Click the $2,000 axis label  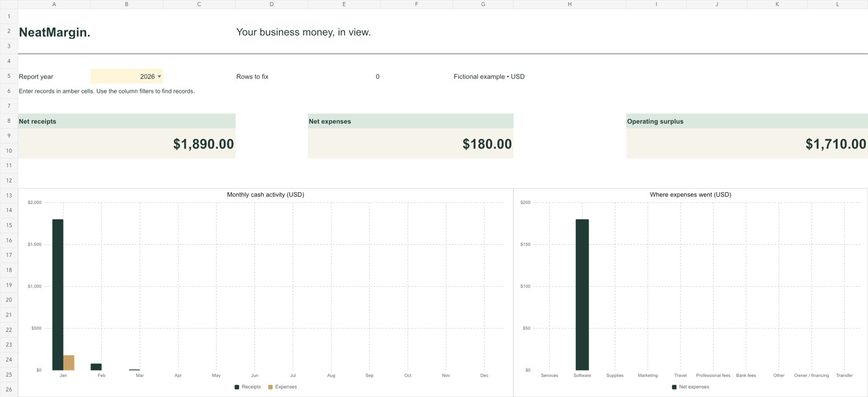pyautogui.click(x=34, y=202)
